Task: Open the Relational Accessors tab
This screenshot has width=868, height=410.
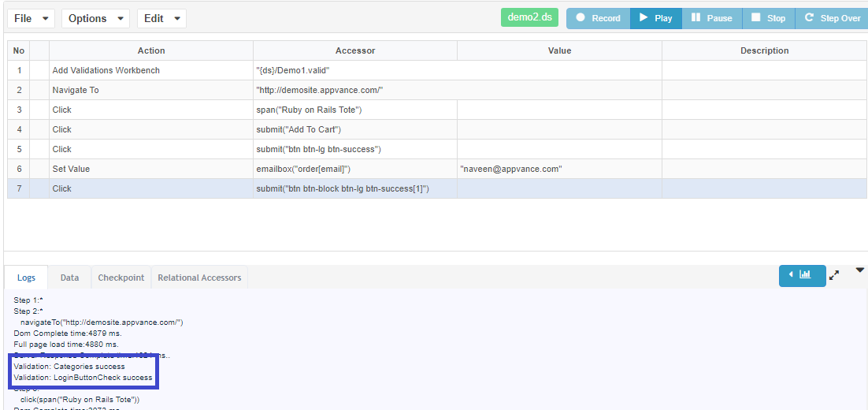Action: coord(200,278)
